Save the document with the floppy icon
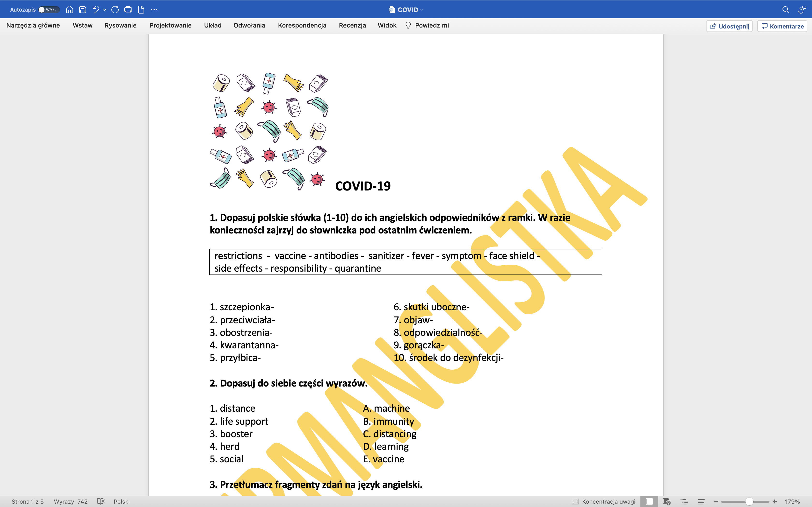812x507 pixels. click(83, 10)
